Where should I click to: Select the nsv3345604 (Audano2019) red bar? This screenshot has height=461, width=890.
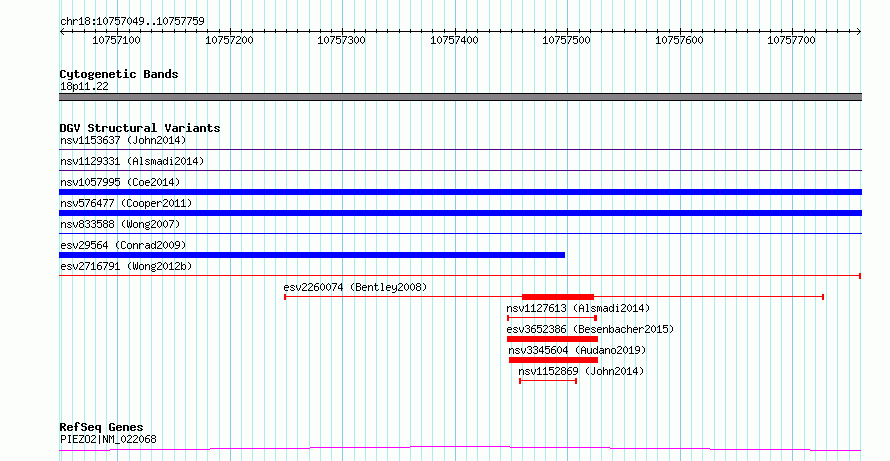pyautogui.click(x=553, y=360)
